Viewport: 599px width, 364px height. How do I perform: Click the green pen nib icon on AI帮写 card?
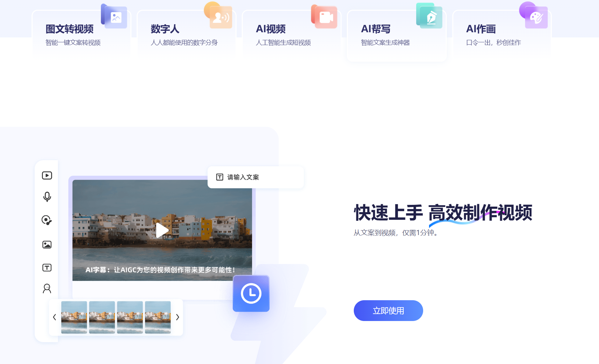click(429, 16)
